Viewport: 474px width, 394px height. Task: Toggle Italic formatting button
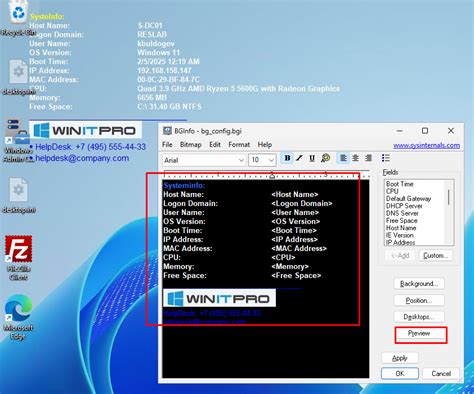coord(299,158)
